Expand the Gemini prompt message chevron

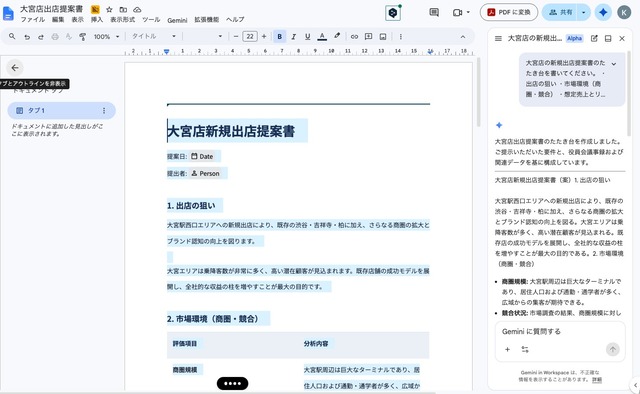tap(613, 64)
